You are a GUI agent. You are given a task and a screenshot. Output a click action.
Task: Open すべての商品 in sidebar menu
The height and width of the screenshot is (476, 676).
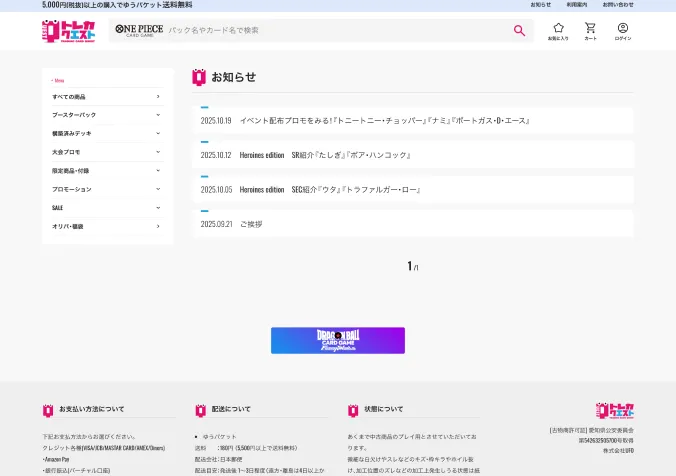[x=106, y=96]
